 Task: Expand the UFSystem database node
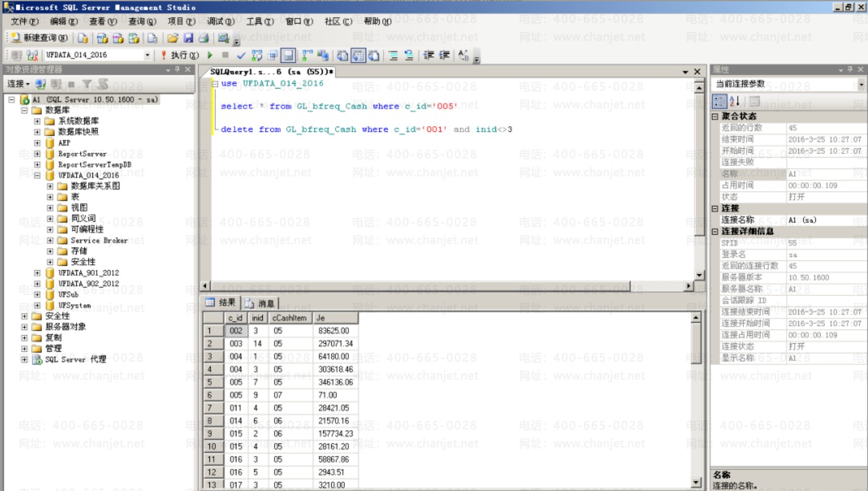pos(37,305)
